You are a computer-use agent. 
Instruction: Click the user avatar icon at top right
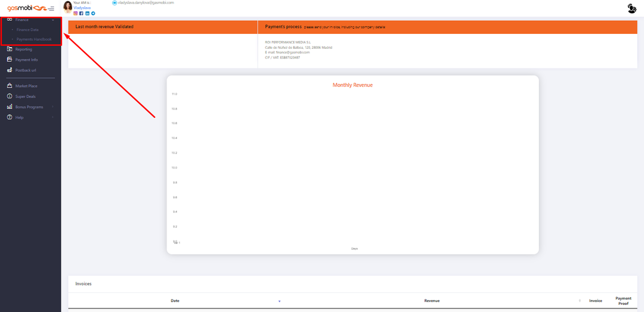click(x=632, y=8)
